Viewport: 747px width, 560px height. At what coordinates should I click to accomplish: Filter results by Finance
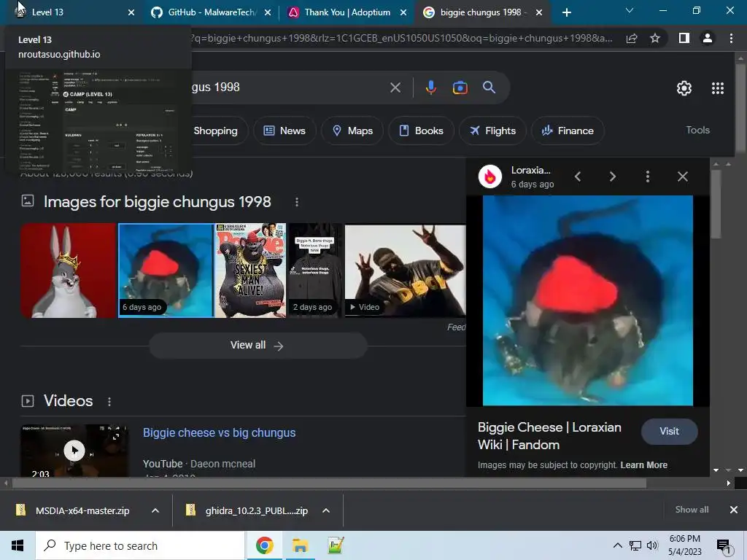[568, 131]
